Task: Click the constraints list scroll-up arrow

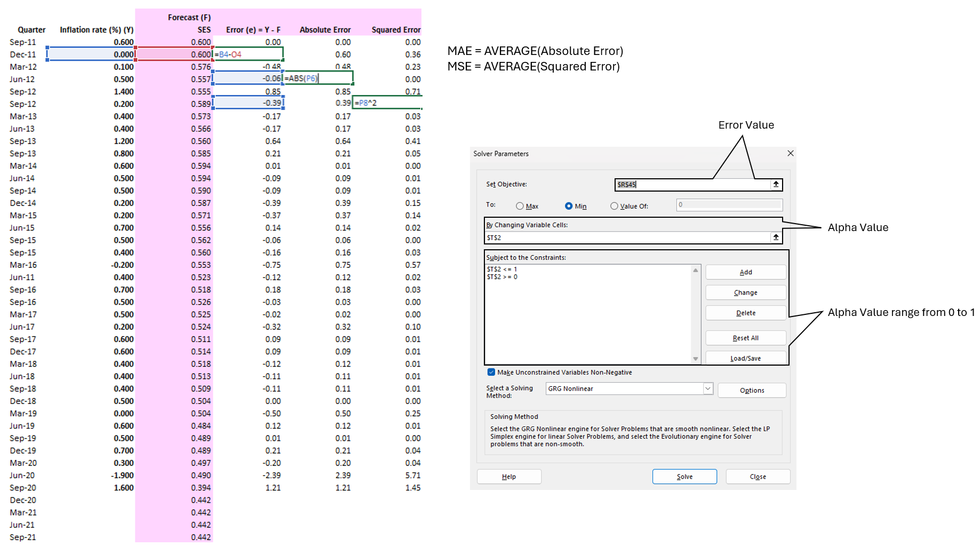Action: tap(696, 270)
